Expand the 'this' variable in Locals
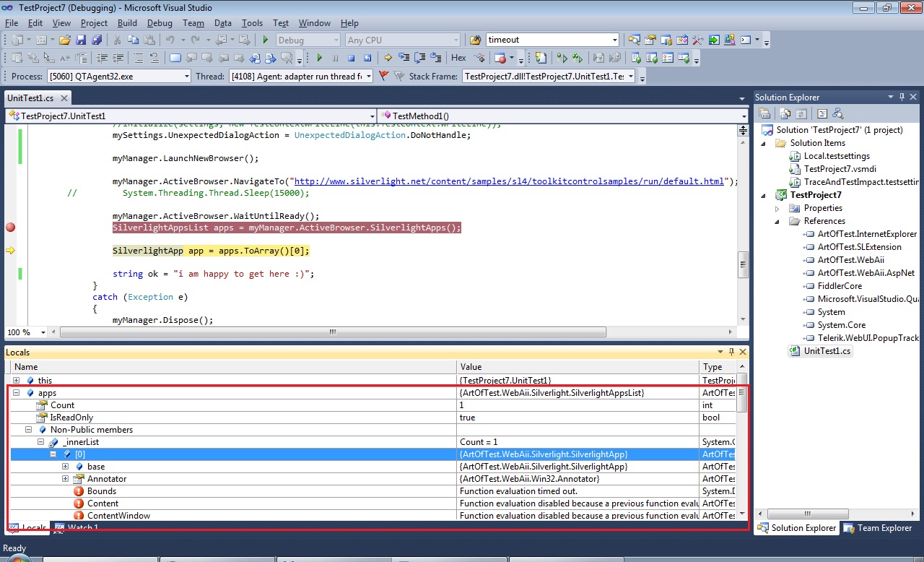Screen dimensions: 924x562 (x=16, y=381)
